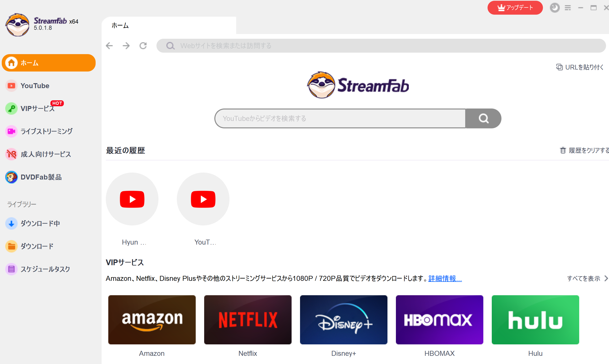Click the Disney+ caption under tile
The image size is (609, 364).
[344, 353]
